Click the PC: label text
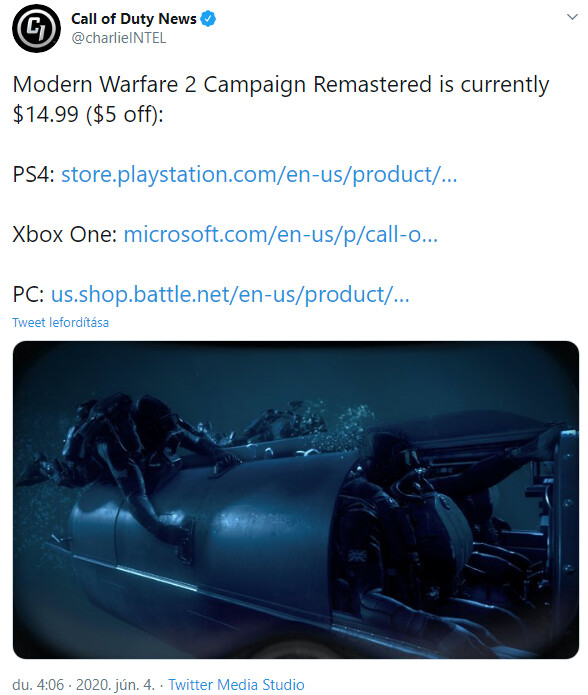Viewport: 588px width, 695px height. pos(28,294)
